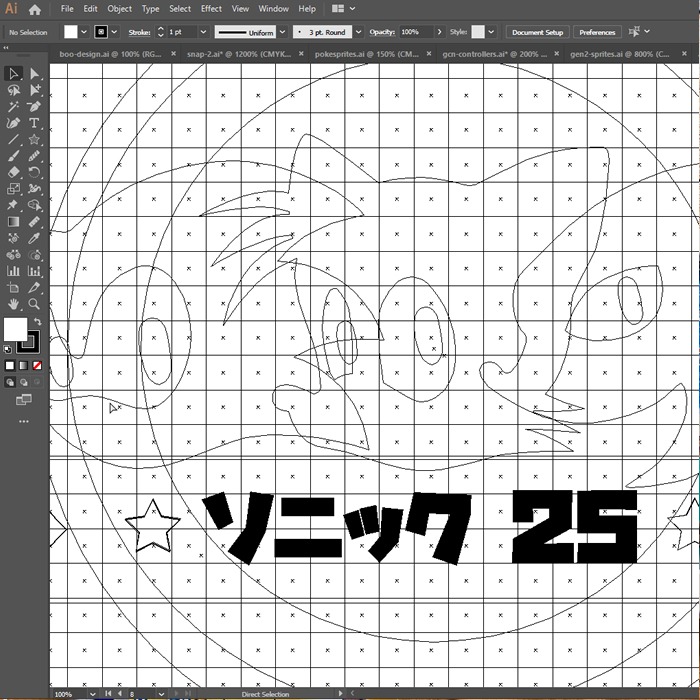Choose the Blend tool
The width and height of the screenshot is (700, 700).
(x=13, y=254)
